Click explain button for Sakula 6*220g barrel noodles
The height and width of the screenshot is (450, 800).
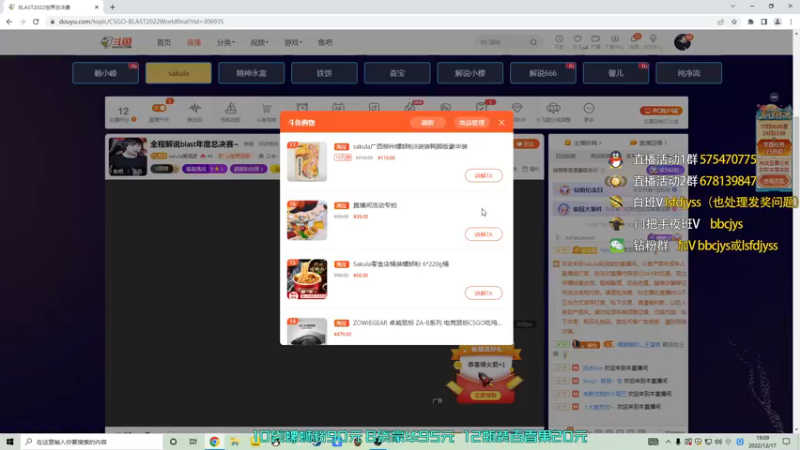tap(483, 293)
